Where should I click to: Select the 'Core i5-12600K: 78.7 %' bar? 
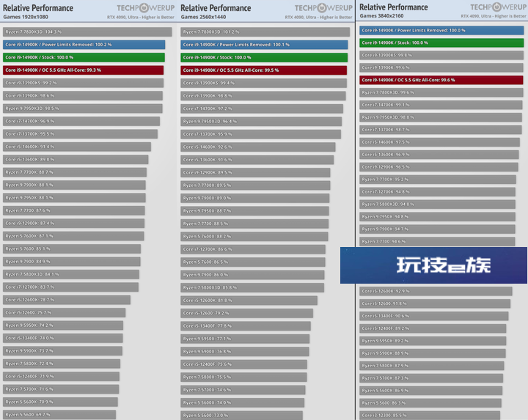67,301
